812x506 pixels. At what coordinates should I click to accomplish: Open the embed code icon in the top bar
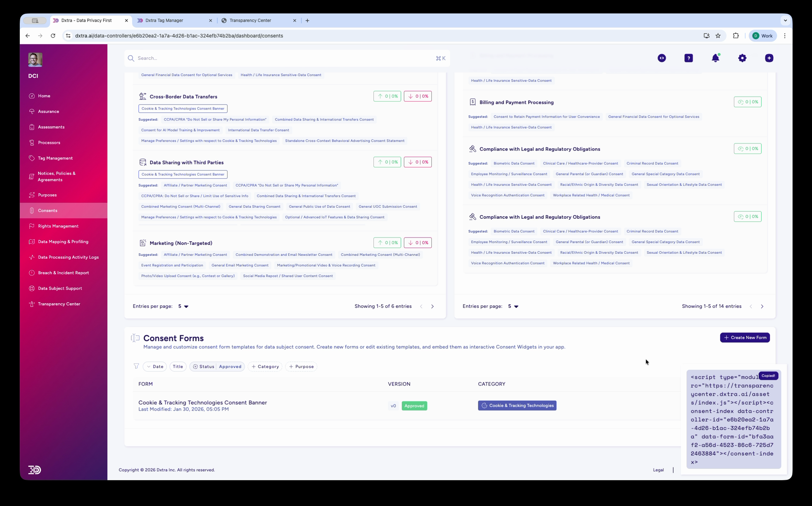pos(662,58)
